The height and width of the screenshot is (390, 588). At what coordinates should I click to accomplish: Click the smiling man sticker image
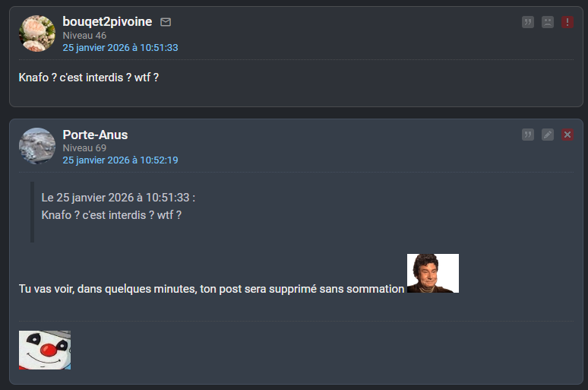433,273
